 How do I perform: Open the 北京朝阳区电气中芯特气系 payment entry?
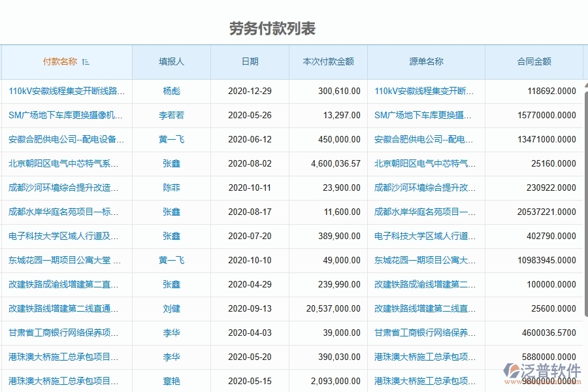[x=65, y=163]
